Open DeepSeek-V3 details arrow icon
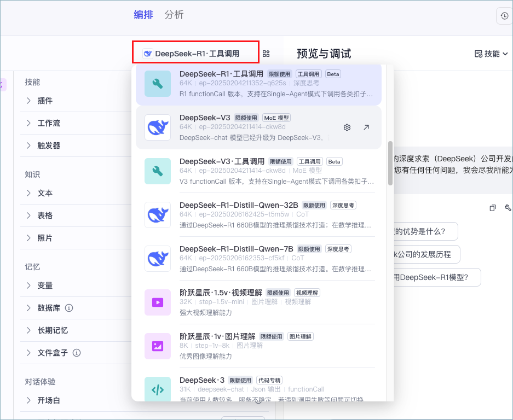This screenshot has width=513, height=420. click(x=366, y=127)
